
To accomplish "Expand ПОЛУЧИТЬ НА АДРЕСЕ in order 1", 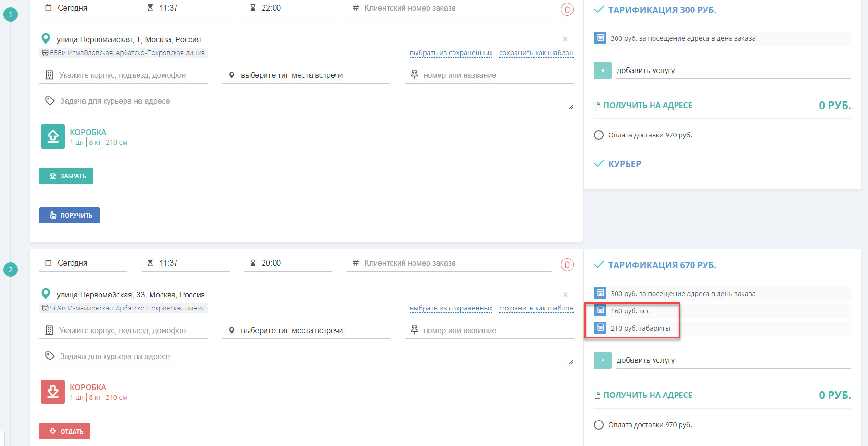I will coord(648,105).
